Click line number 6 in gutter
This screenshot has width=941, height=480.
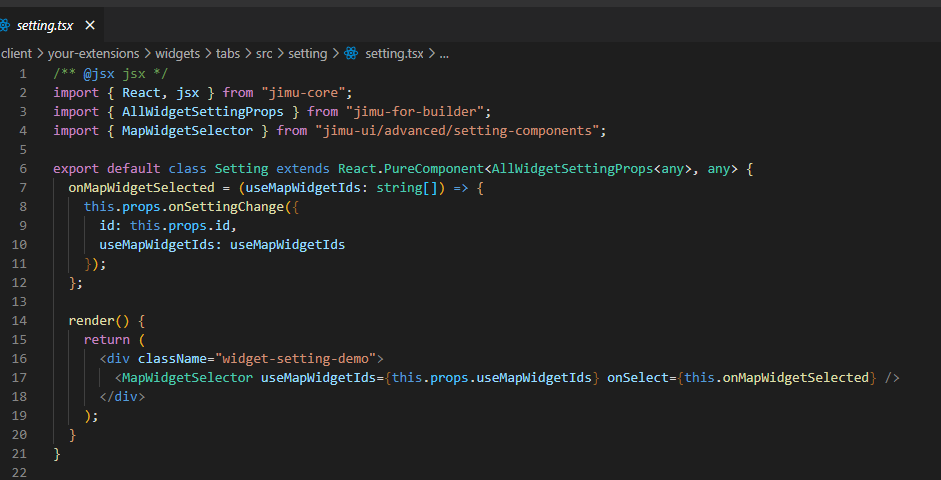tap(23, 169)
